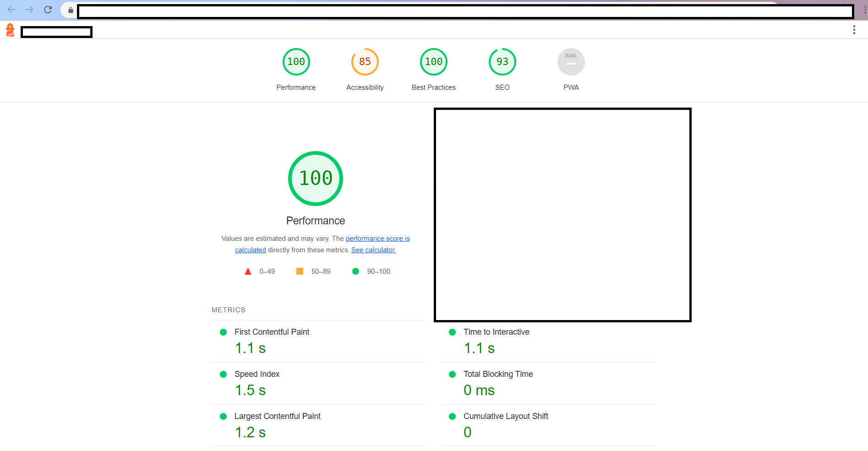Jump to Accessibility score 85 gauge
The width and height of the screenshot is (868, 451).
(365, 62)
